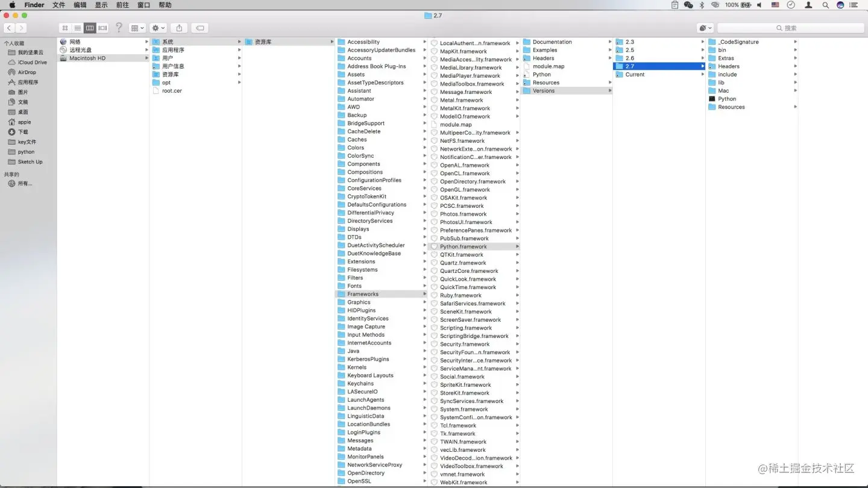Click the Siri icon in menu bar
The width and height of the screenshot is (868, 488).
coord(840,5)
